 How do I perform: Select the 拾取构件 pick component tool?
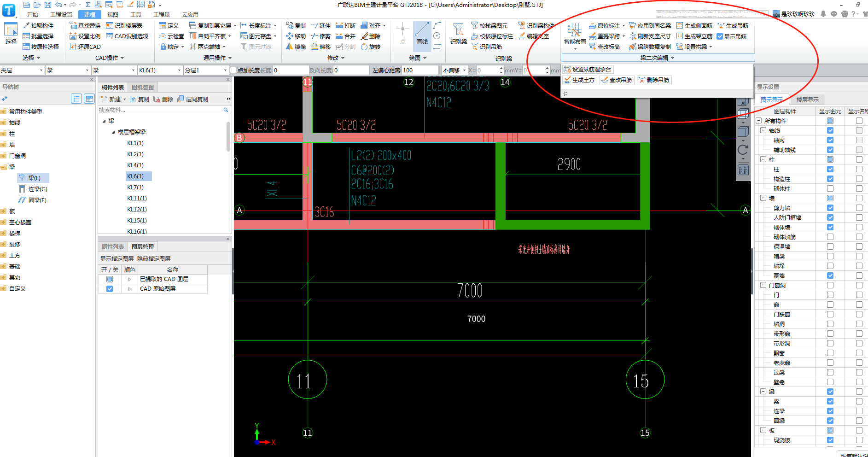tap(38, 26)
